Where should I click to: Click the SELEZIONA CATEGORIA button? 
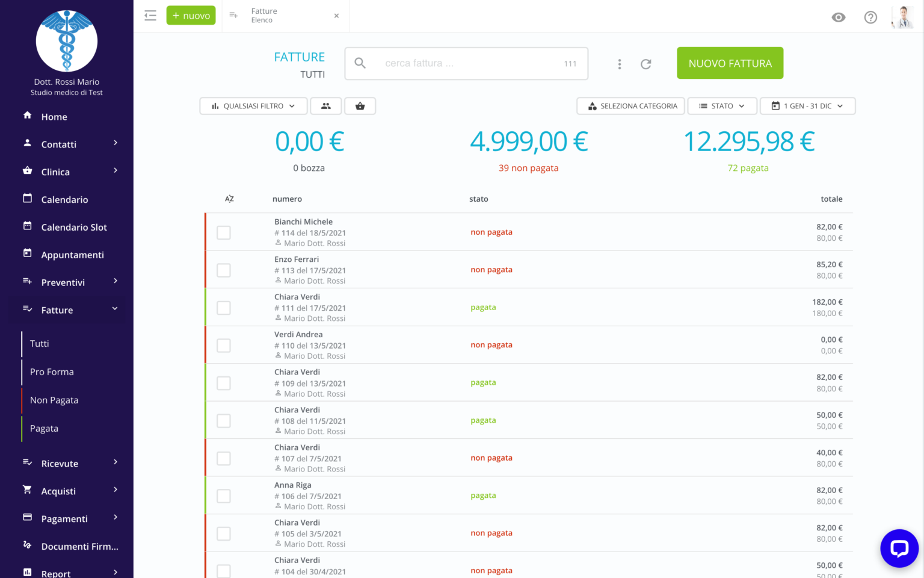click(630, 105)
